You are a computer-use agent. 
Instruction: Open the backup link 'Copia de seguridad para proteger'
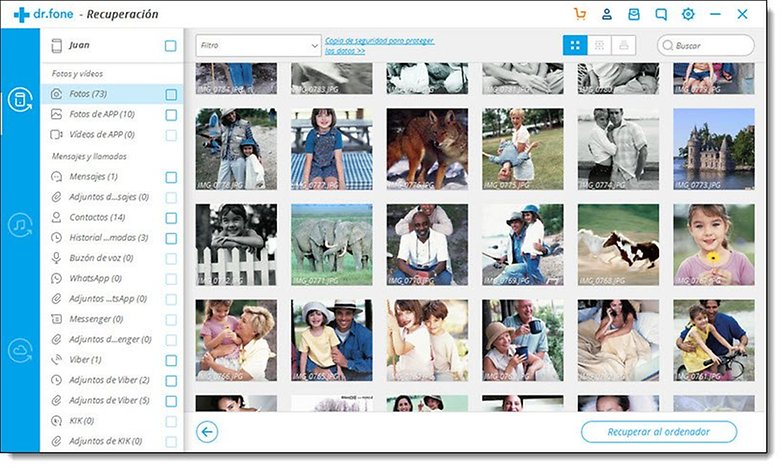379,45
